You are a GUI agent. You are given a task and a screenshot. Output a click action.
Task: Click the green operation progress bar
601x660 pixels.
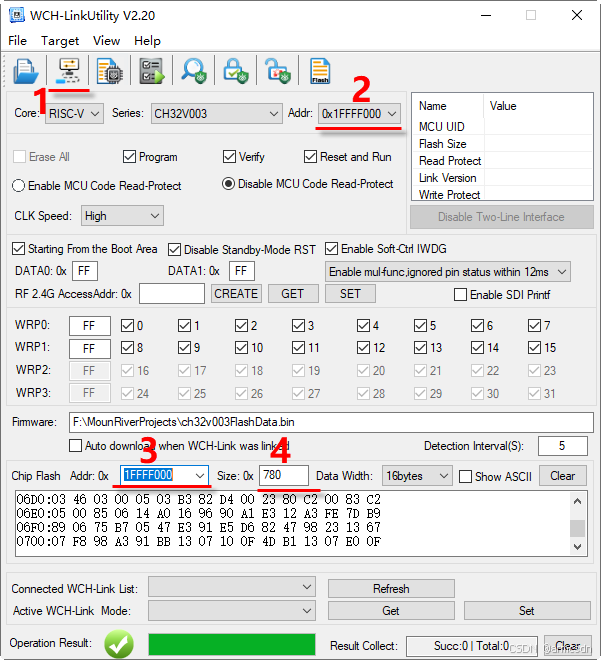pos(232,644)
